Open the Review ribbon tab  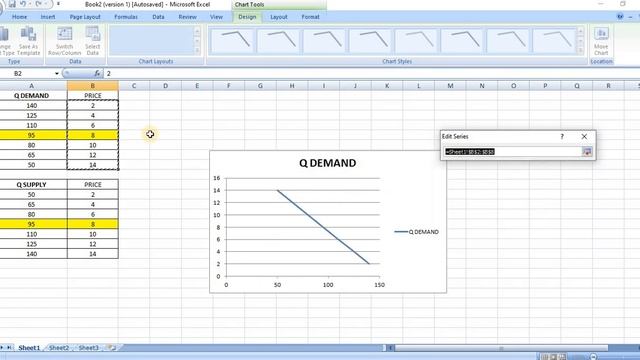(187, 17)
